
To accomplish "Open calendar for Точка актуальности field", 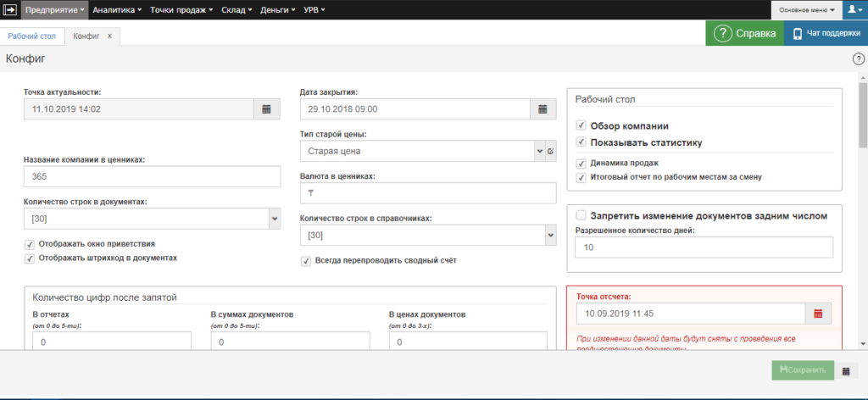I will (x=265, y=109).
